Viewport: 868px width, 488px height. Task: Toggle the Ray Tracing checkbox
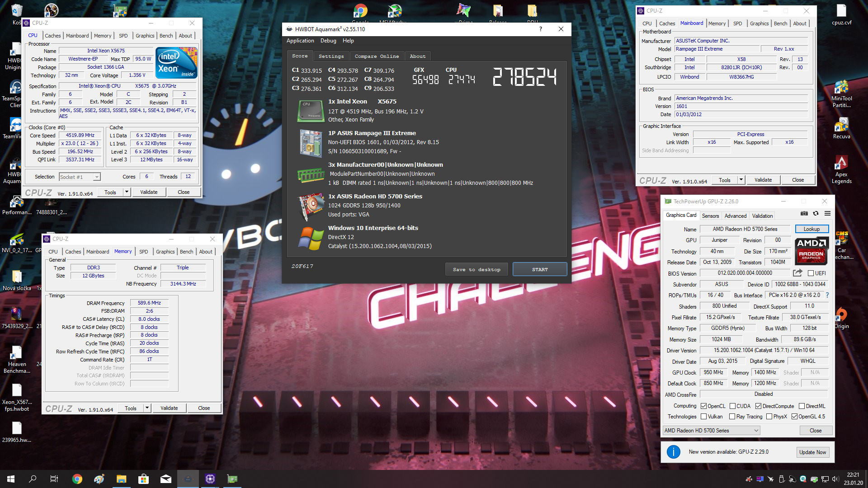[x=732, y=417]
